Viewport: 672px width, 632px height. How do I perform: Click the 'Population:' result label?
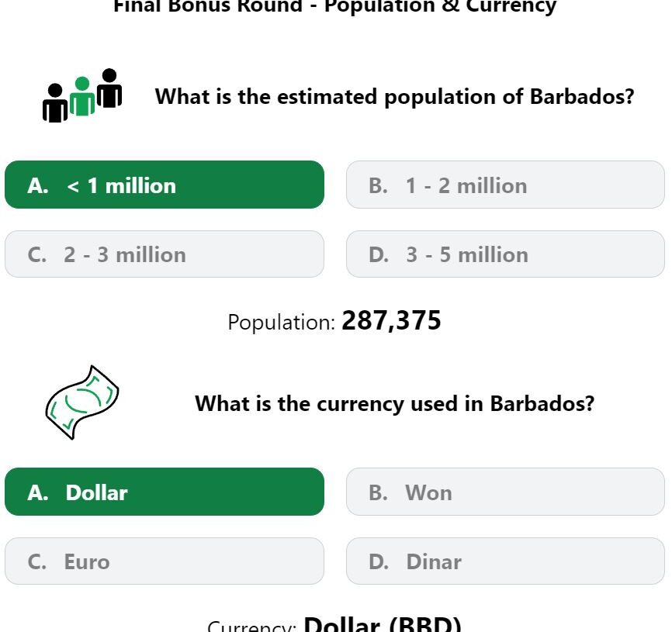[282, 323]
